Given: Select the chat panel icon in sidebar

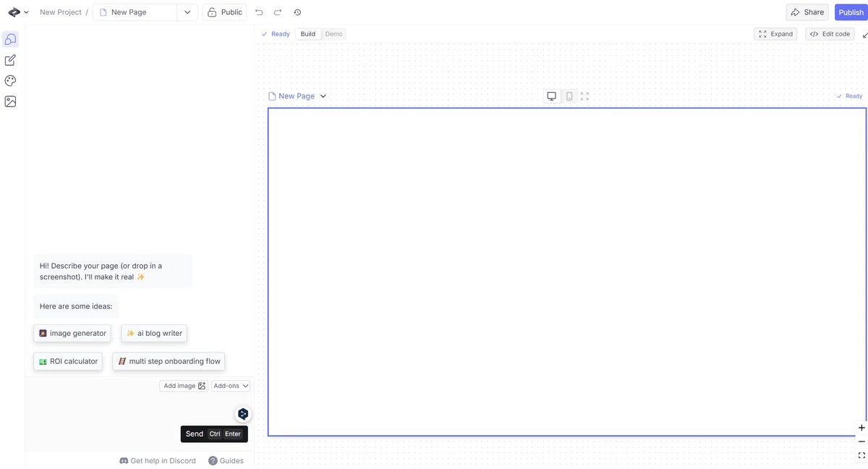Looking at the screenshot, I should pos(10,39).
